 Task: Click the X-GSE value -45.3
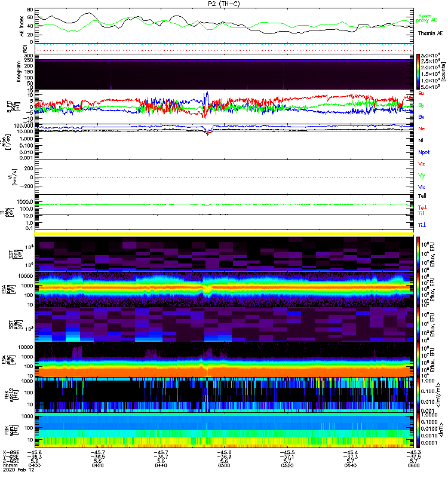pyautogui.click(x=413, y=453)
